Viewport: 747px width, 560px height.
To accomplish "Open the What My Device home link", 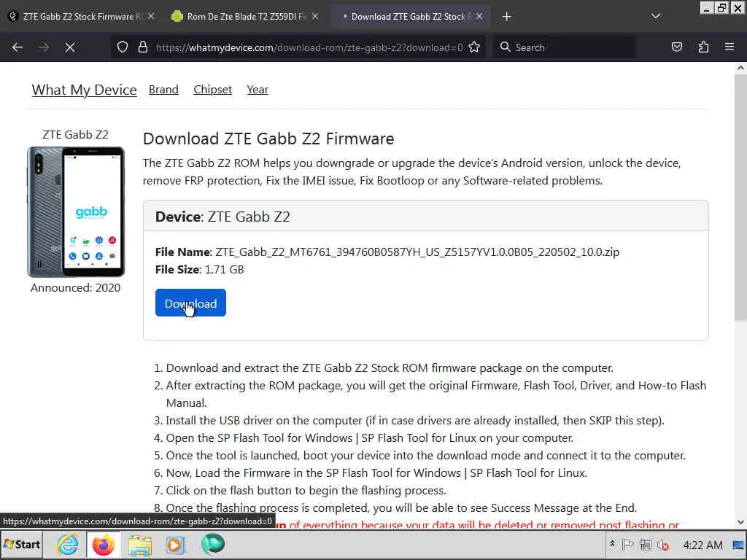I will point(85,90).
